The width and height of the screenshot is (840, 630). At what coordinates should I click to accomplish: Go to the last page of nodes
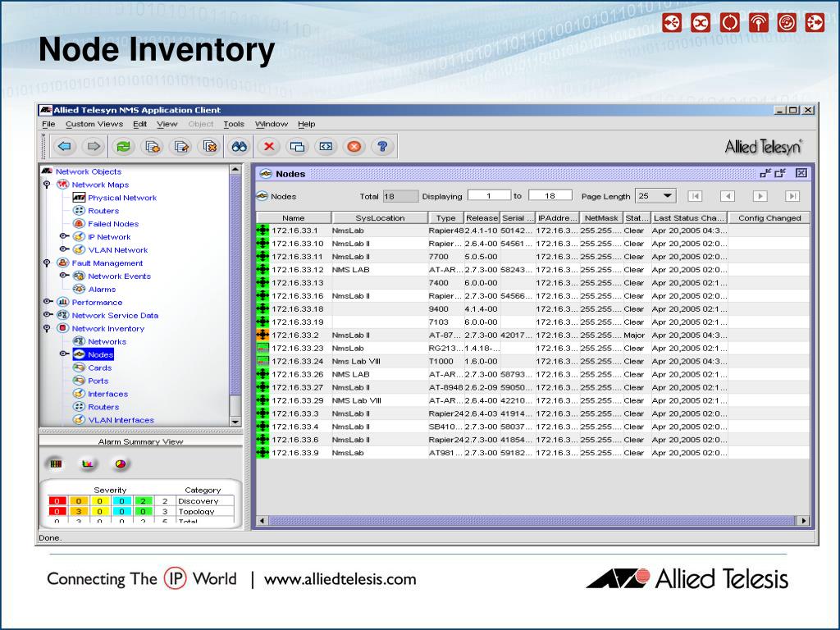click(792, 196)
